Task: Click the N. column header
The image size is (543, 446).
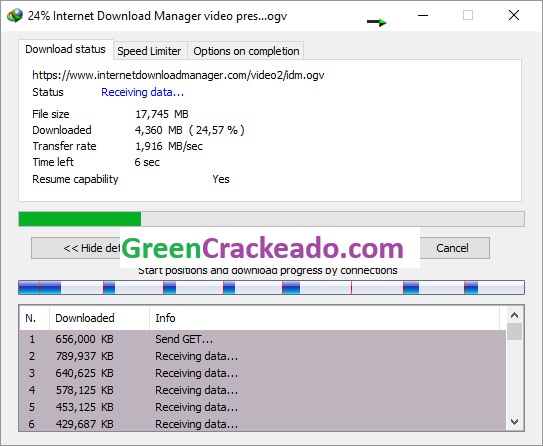Action: tap(34, 318)
